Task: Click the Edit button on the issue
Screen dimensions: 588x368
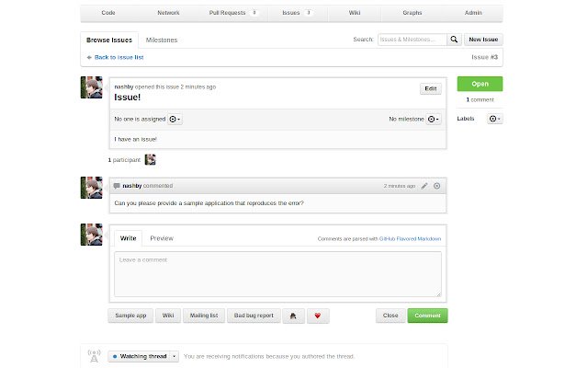Action: 431,88
